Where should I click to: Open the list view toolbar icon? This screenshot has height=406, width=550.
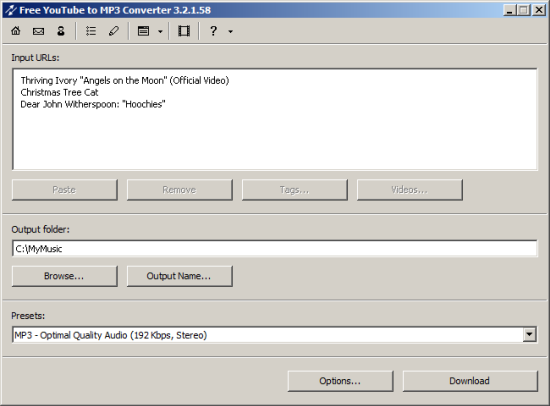click(x=91, y=31)
